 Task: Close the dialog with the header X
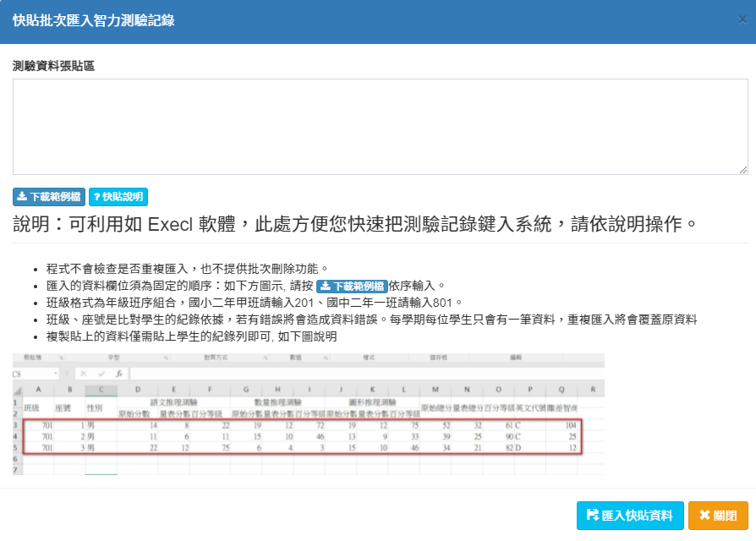(x=742, y=20)
